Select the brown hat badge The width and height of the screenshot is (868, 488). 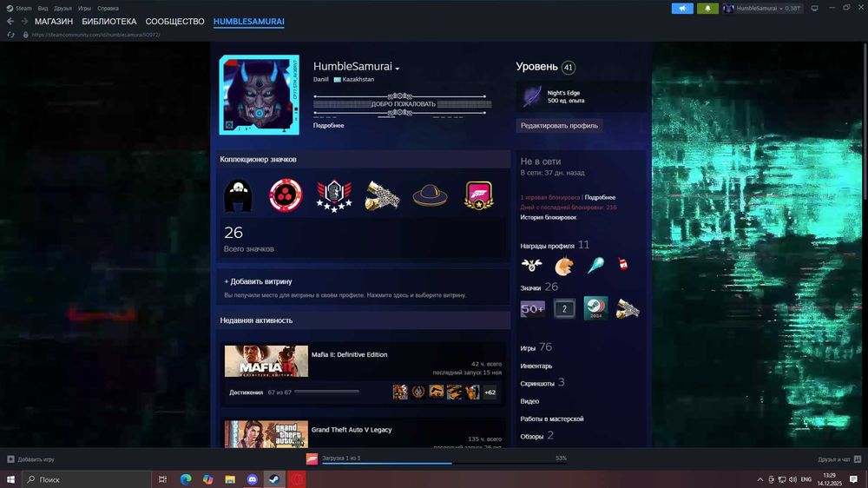coord(431,196)
